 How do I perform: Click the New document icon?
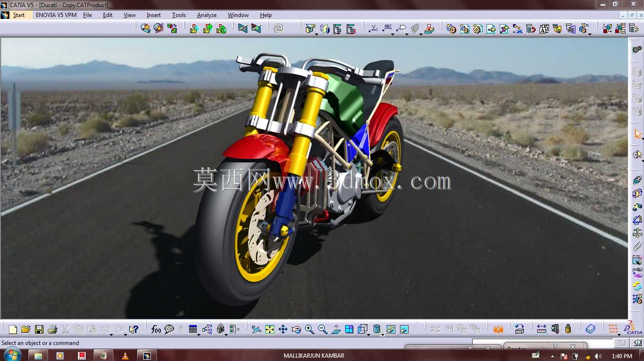(x=13, y=329)
